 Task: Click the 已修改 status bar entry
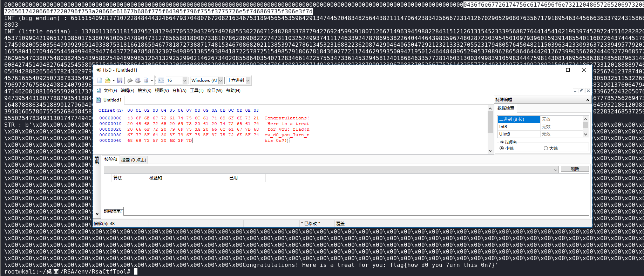coord(310,224)
